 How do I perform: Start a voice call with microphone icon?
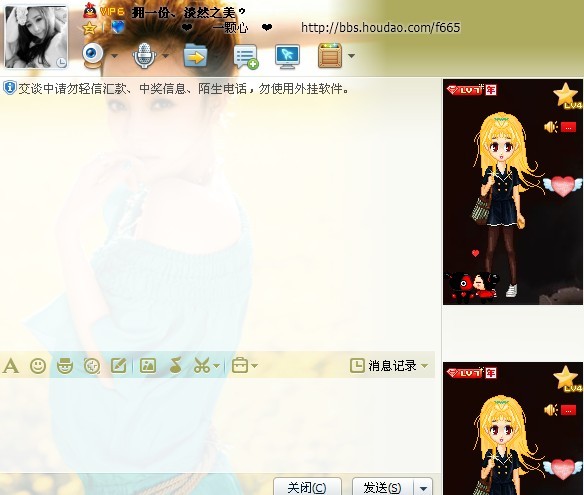[145, 56]
